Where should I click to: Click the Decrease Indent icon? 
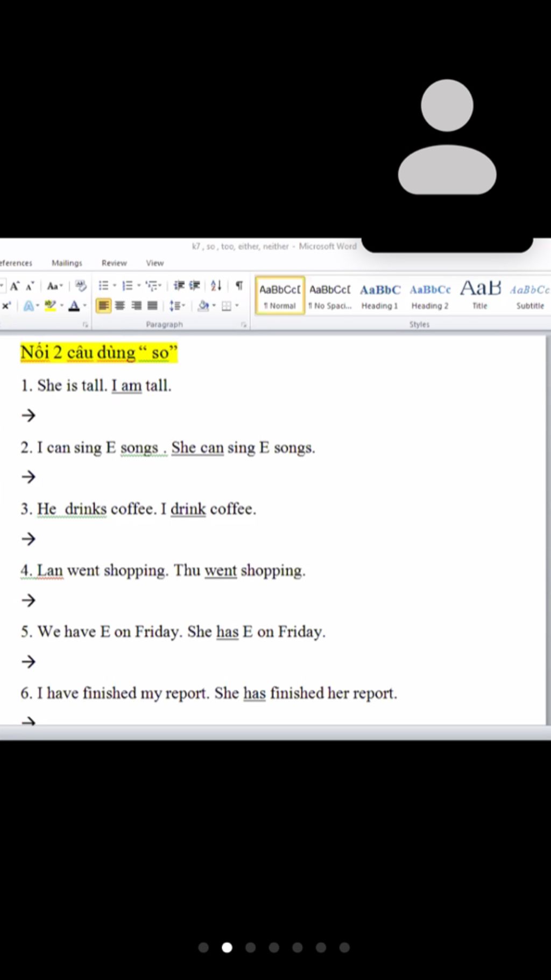click(179, 285)
